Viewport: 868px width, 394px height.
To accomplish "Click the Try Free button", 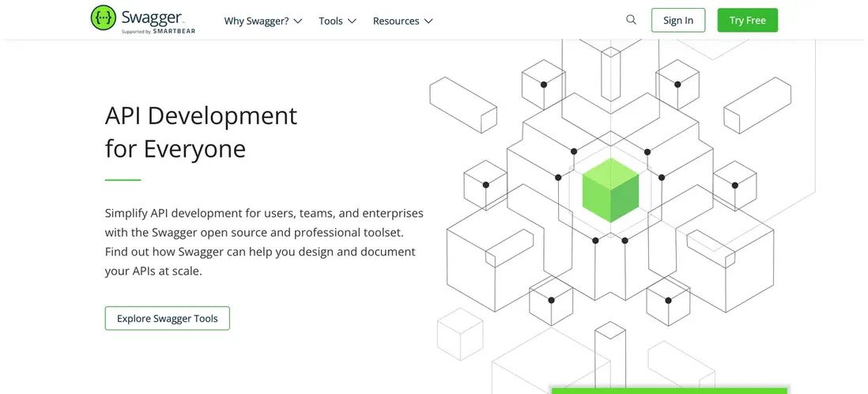I will (x=747, y=20).
